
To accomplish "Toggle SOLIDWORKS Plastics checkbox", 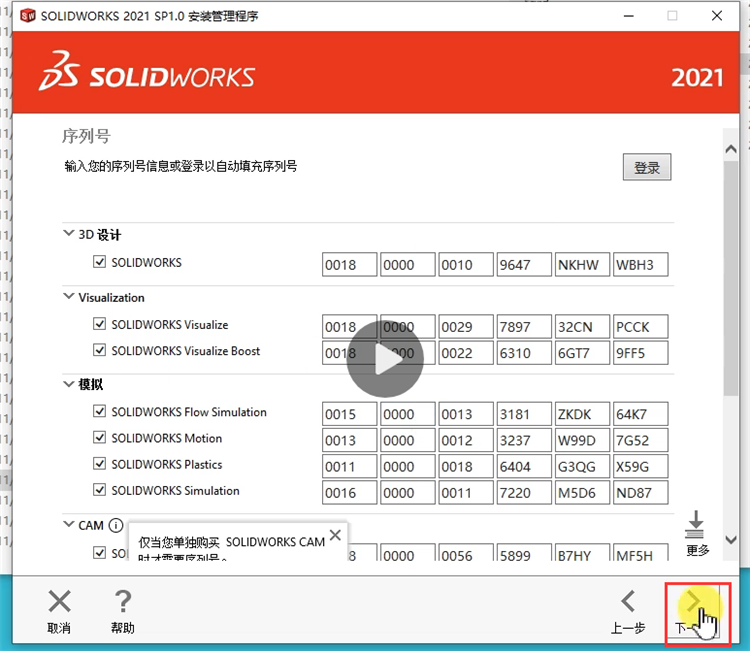I will pyautogui.click(x=99, y=464).
